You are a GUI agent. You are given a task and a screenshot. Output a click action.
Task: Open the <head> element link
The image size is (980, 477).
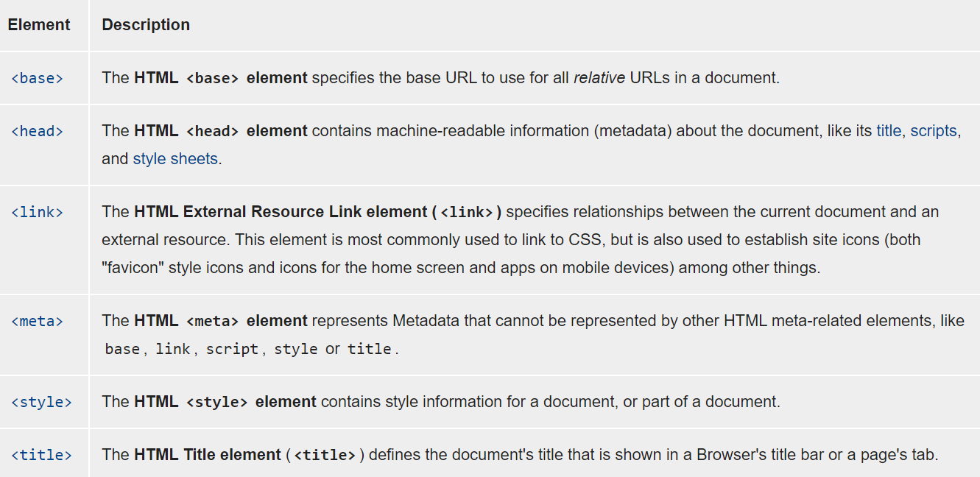tap(37, 132)
